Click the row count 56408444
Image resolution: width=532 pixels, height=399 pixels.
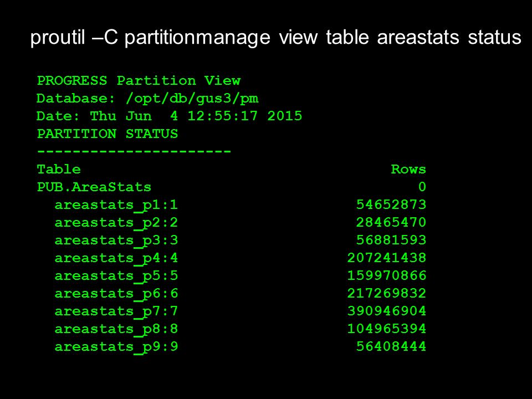(391, 346)
